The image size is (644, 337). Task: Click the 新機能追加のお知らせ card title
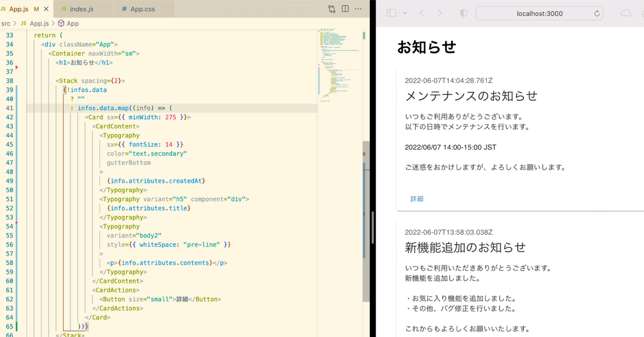pyautogui.click(x=465, y=247)
